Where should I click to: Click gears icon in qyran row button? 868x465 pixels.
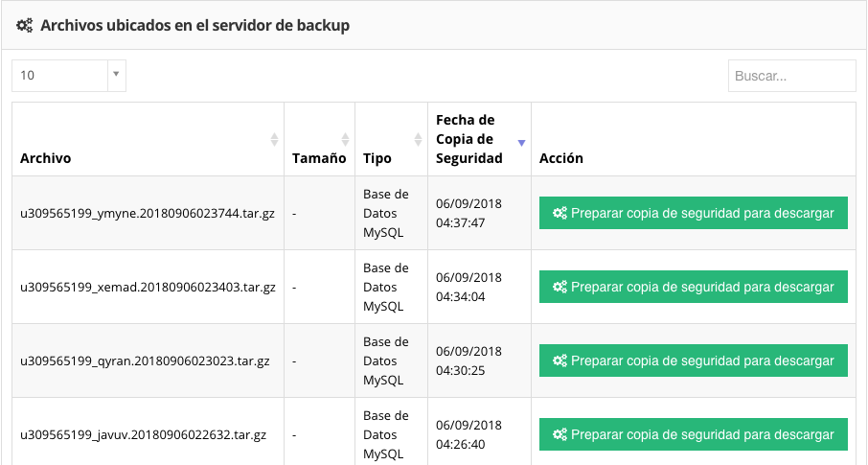(560, 360)
